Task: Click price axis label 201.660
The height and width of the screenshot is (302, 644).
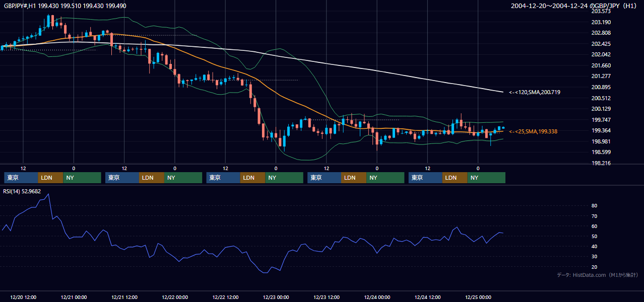Action: (x=601, y=65)
